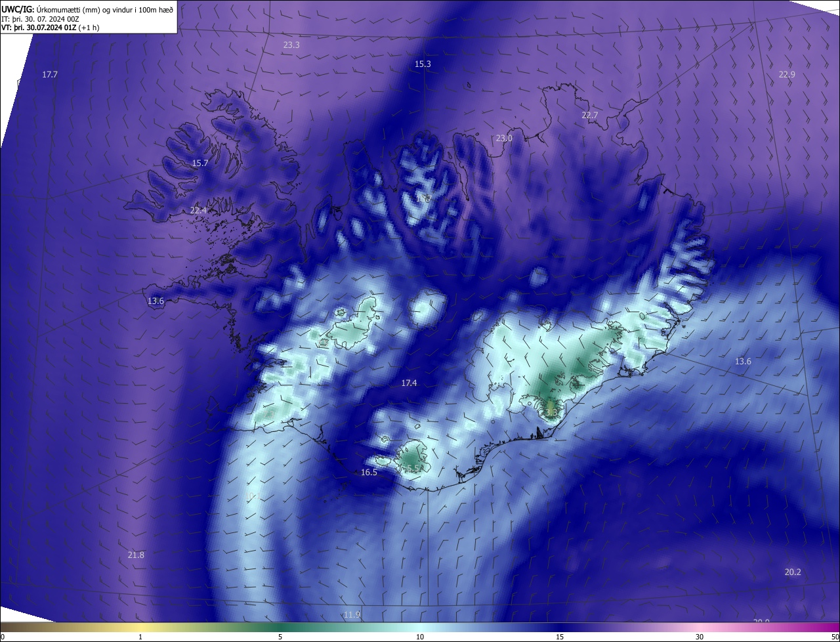
Task: Click the 17.4 value in central Iceland
Action: (x=409, y=383)
